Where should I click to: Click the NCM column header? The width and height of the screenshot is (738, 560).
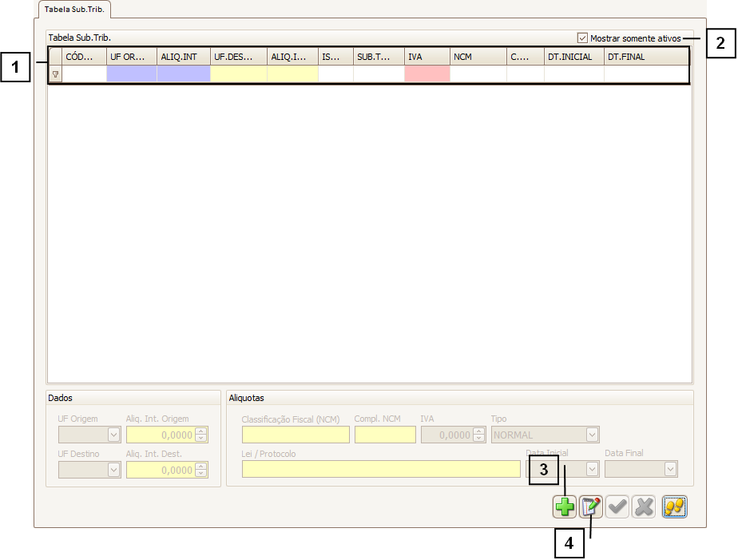tap(478, 57)
